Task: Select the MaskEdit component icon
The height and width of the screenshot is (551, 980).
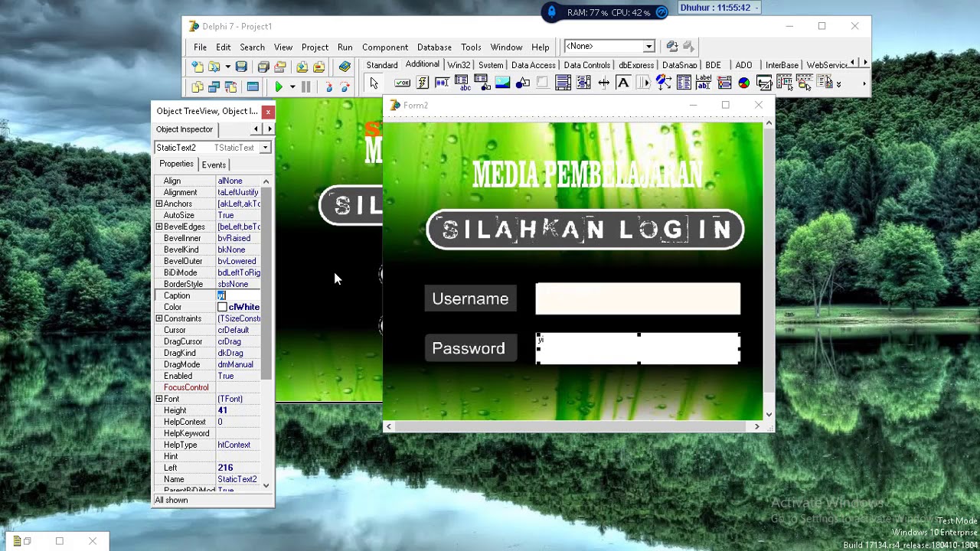Action: (442, 83)
